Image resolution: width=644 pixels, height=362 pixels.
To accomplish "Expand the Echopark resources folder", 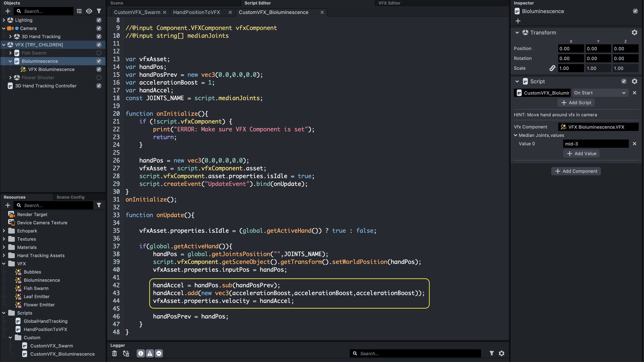I will [4, 231].
